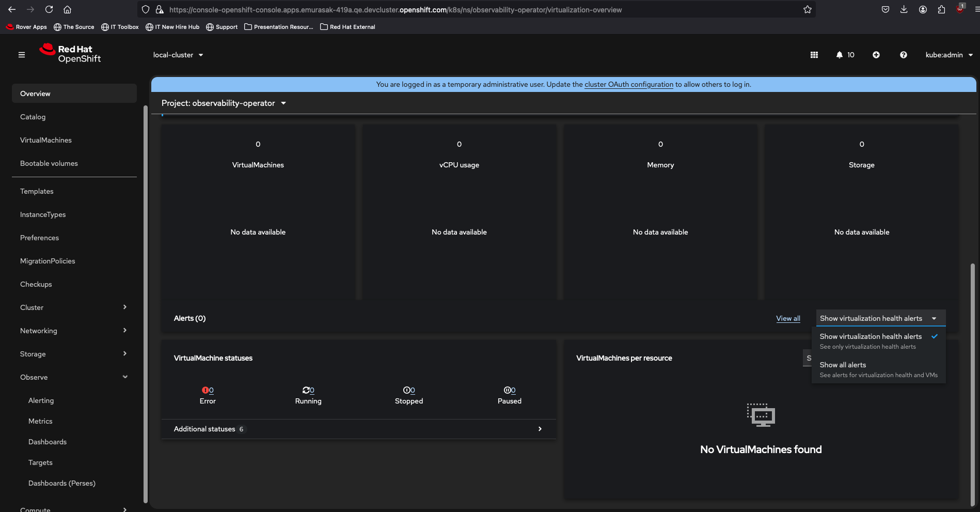Screen dimensions: 980x512
Task: Open the local-cluster dropdown
Action: (178, 55)
